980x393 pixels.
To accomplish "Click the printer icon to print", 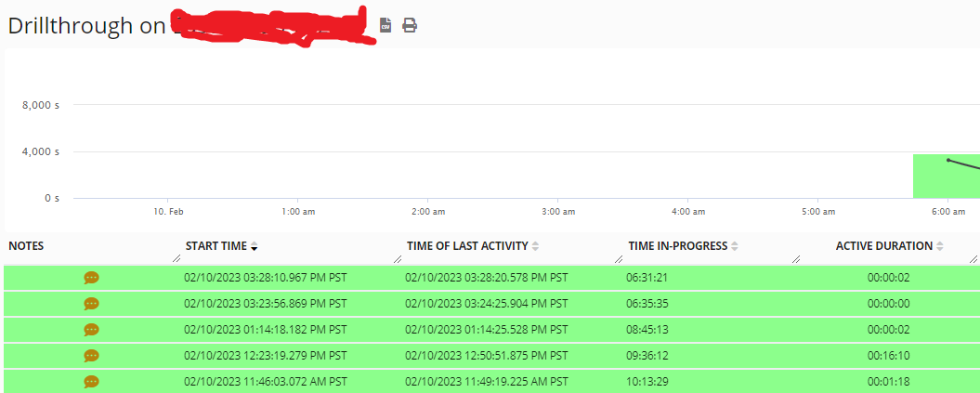I will pos(409,25).
